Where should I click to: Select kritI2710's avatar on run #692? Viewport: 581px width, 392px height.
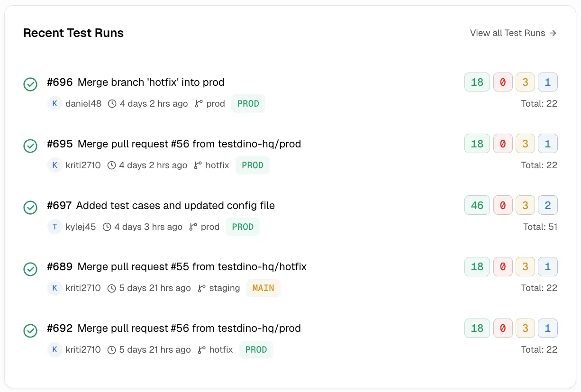click(54, 350)
